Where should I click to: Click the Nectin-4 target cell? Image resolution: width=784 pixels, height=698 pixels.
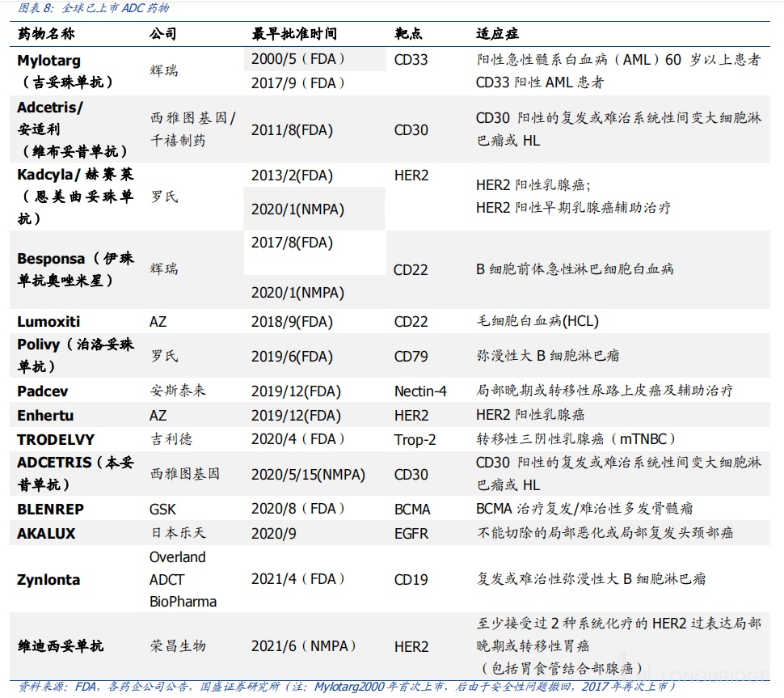point(420,391)
